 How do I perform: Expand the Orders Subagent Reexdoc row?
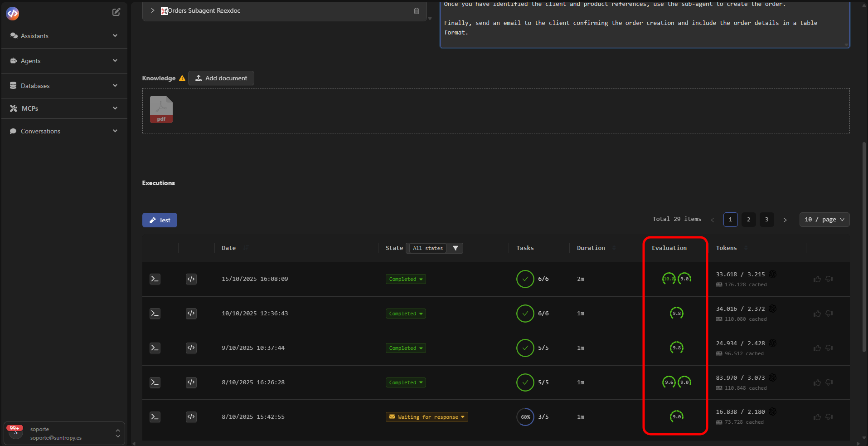(153, 10)
